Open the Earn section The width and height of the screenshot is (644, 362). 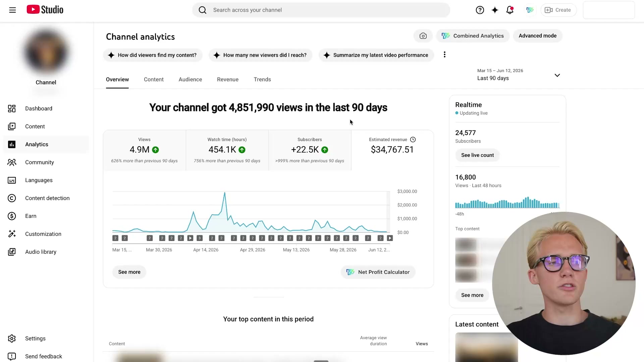point(46,216)
